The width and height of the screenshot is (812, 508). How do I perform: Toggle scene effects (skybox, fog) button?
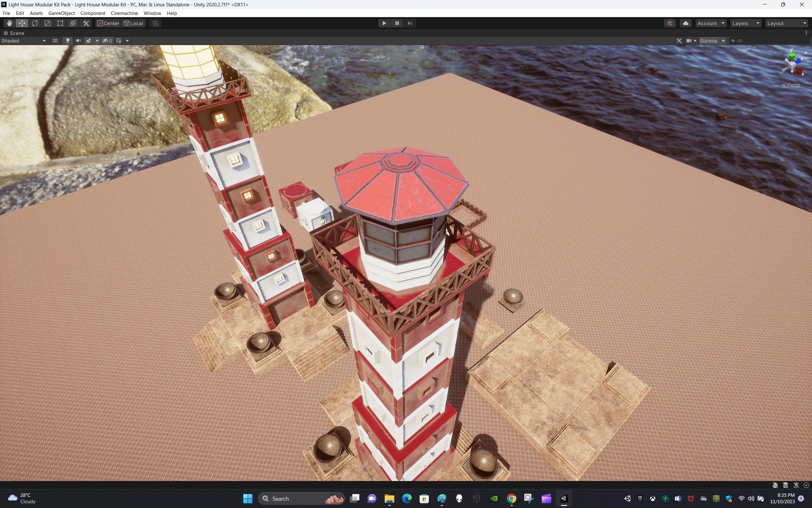(x=88, y=41)
